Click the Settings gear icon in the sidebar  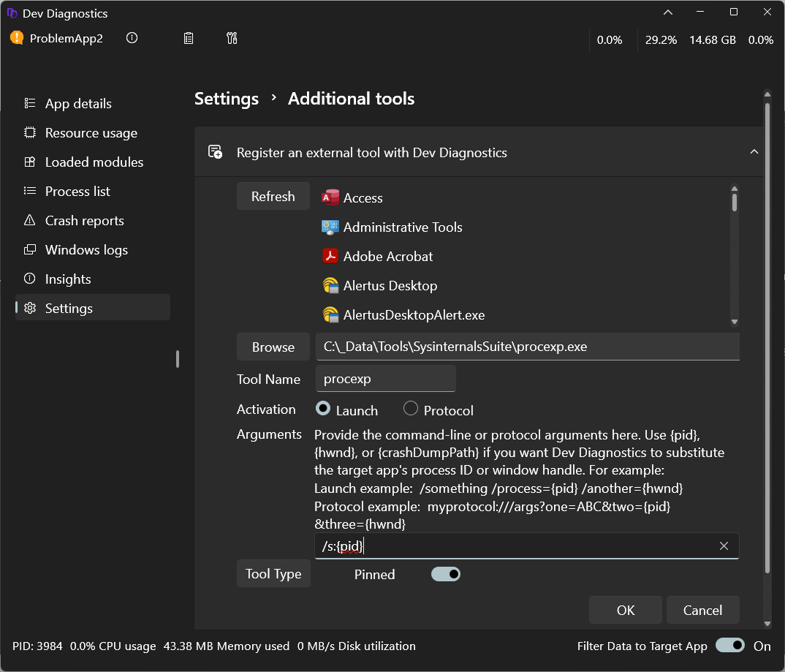(x=30, y=308)
